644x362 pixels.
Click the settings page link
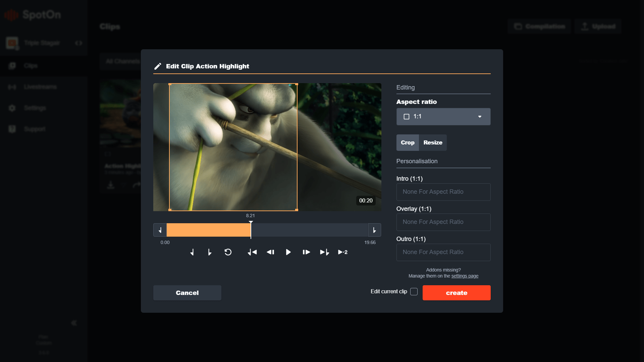tap(465, 276)
